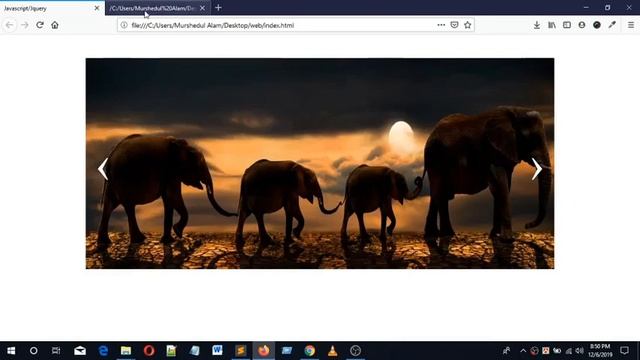Viewport: 640px width, 360px height.
Task: Show hidden system tray icons
Action: [x=523, y=351]
